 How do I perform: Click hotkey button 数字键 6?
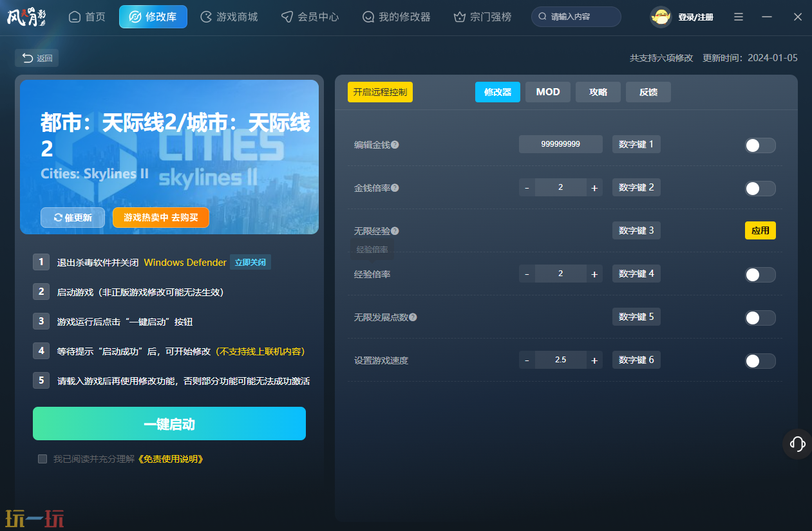636,360
